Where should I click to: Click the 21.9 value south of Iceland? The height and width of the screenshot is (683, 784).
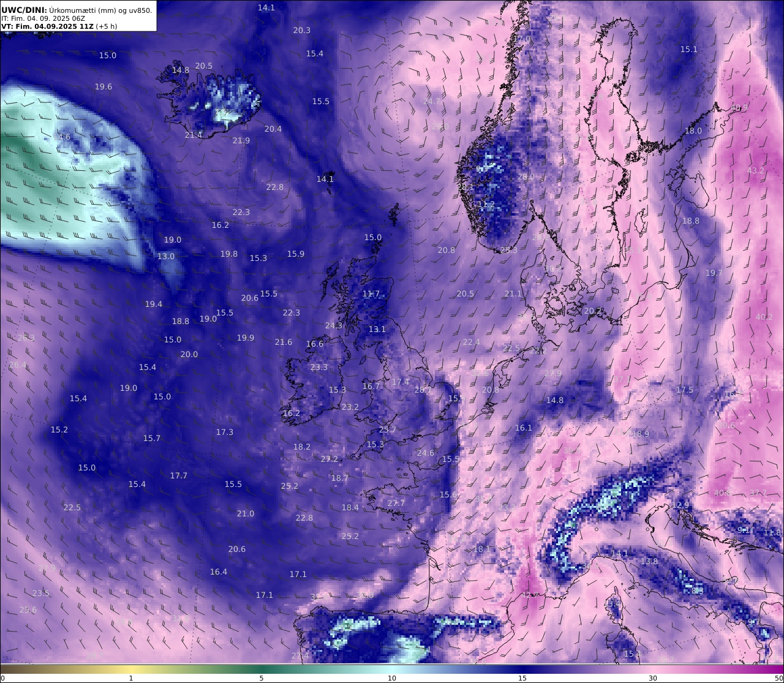pos(241,140)
